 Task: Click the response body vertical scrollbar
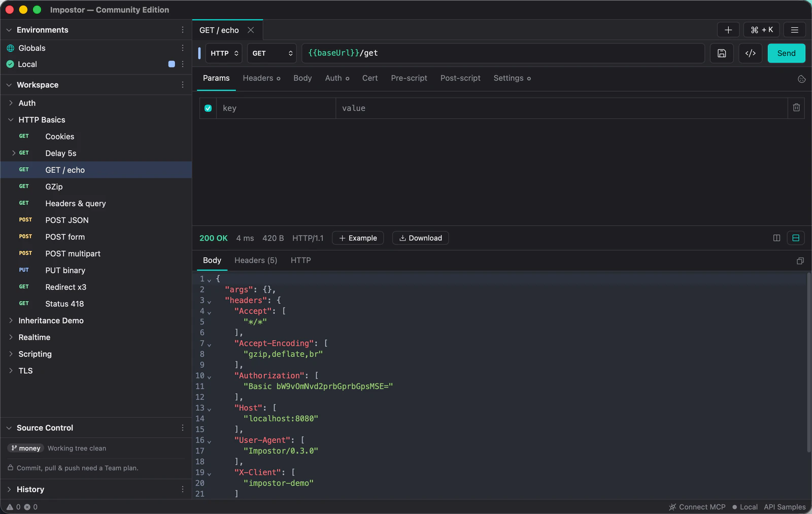(808, 363)
